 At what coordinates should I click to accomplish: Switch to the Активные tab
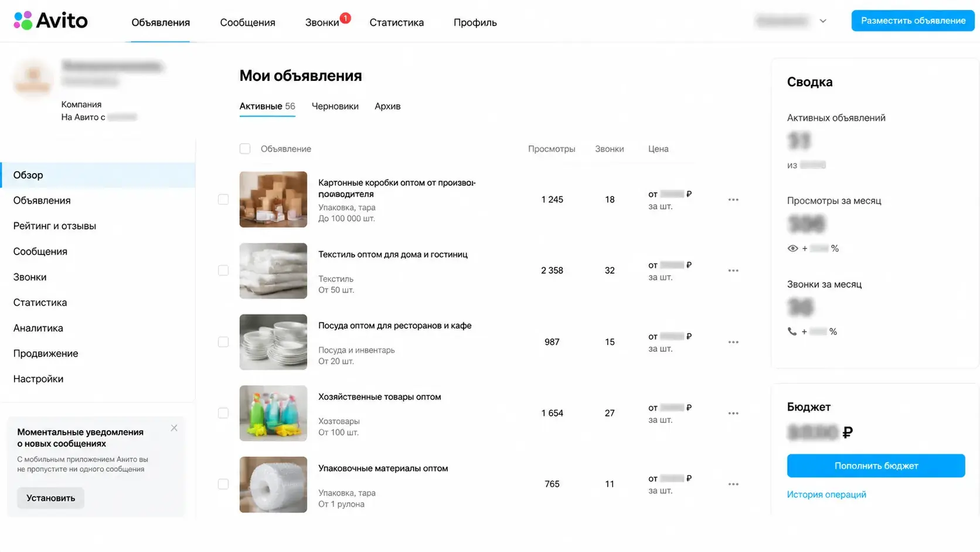tap(267, 106)
